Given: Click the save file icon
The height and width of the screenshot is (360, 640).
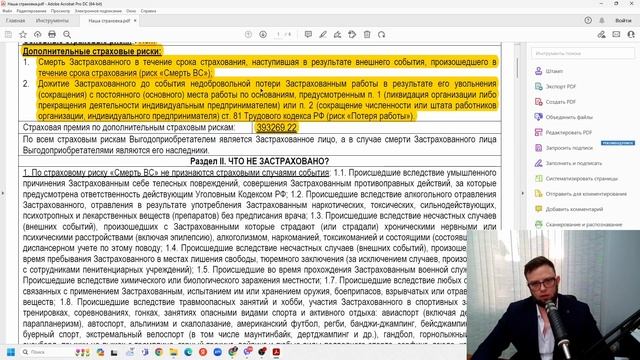Looking at the screenshot, I should 8,35.
